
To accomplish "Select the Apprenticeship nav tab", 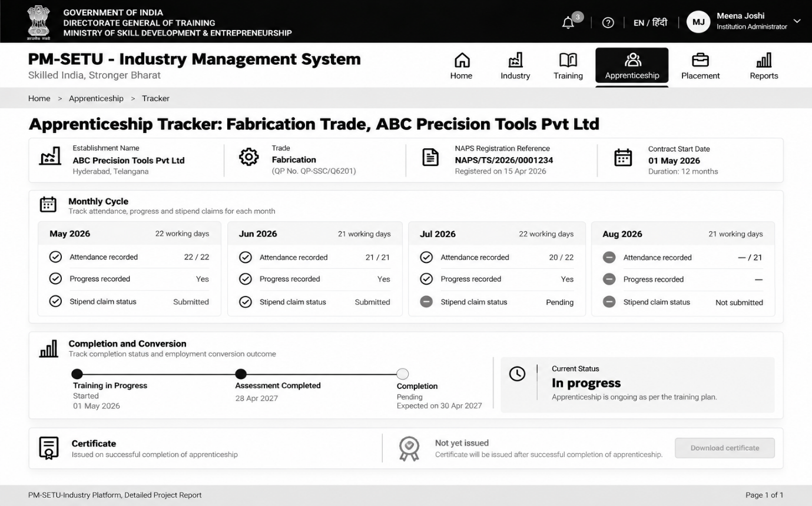I will (x=632, y=65).
